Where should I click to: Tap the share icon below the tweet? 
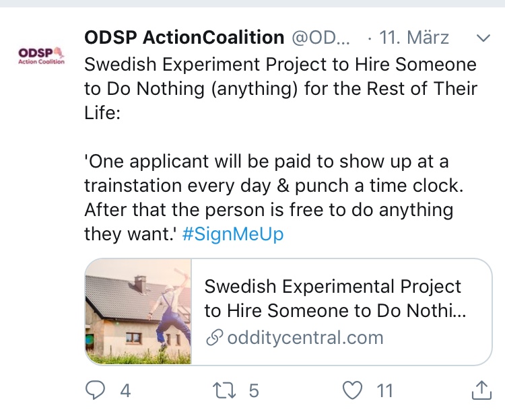481,390
